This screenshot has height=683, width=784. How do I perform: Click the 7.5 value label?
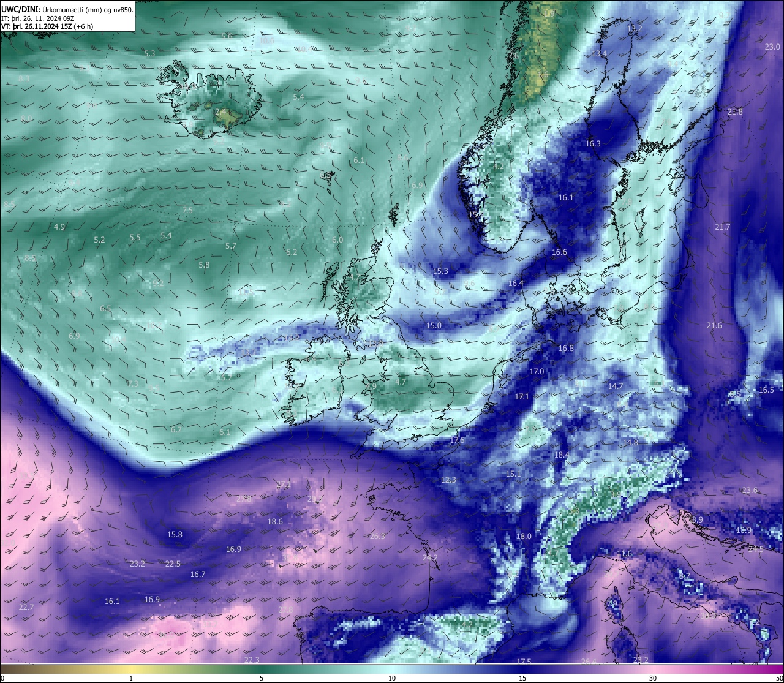tap(187, 210)
